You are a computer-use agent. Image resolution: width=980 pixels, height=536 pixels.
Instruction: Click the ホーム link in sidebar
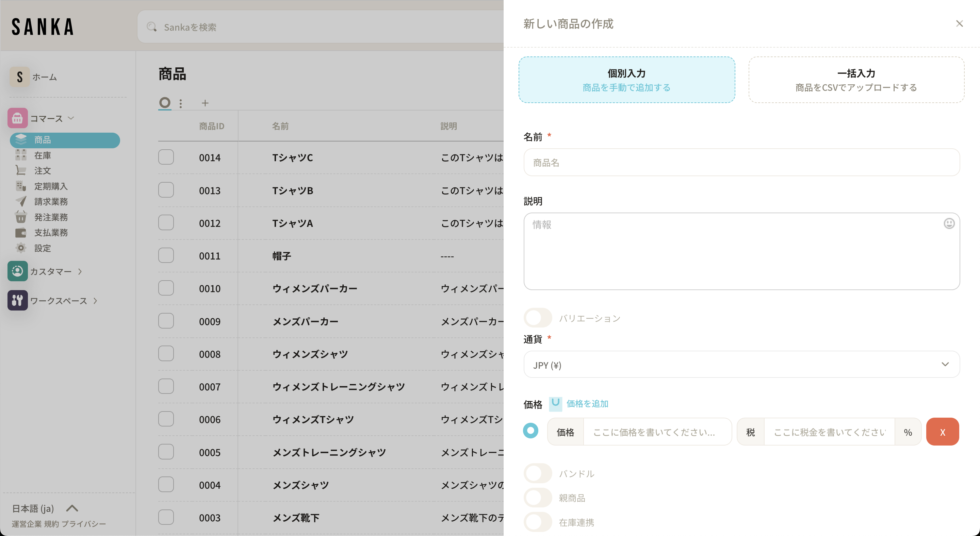[x=45, y=77]
